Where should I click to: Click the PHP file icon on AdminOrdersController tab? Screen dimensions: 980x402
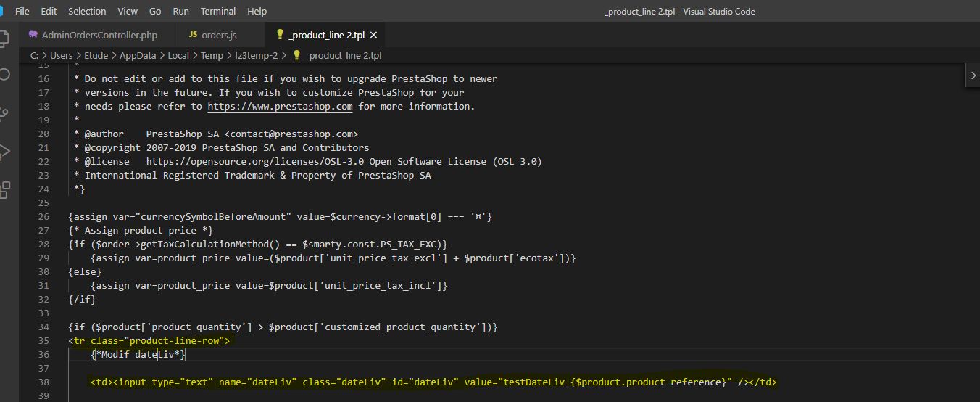click(33, 35)
